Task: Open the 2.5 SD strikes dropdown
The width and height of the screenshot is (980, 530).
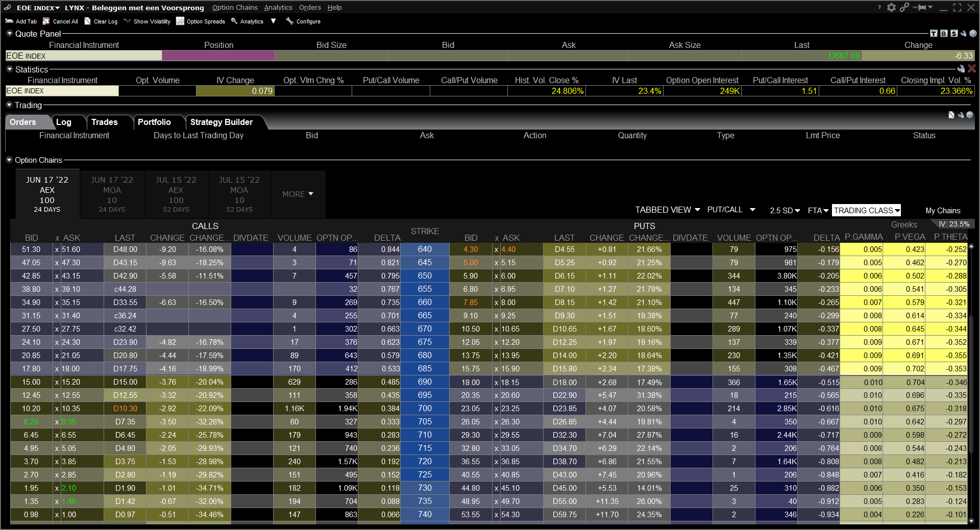Action: pyautogui.click(x=785, y=210)
